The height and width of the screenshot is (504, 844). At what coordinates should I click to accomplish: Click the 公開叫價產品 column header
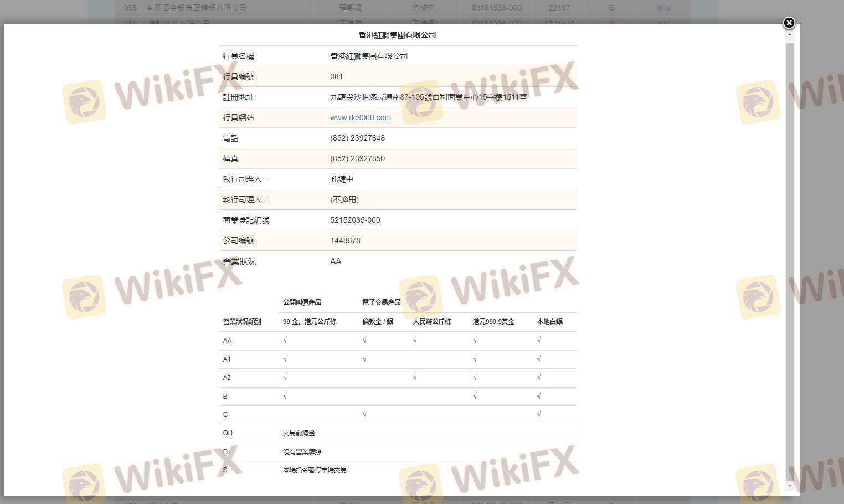(302, 302)
